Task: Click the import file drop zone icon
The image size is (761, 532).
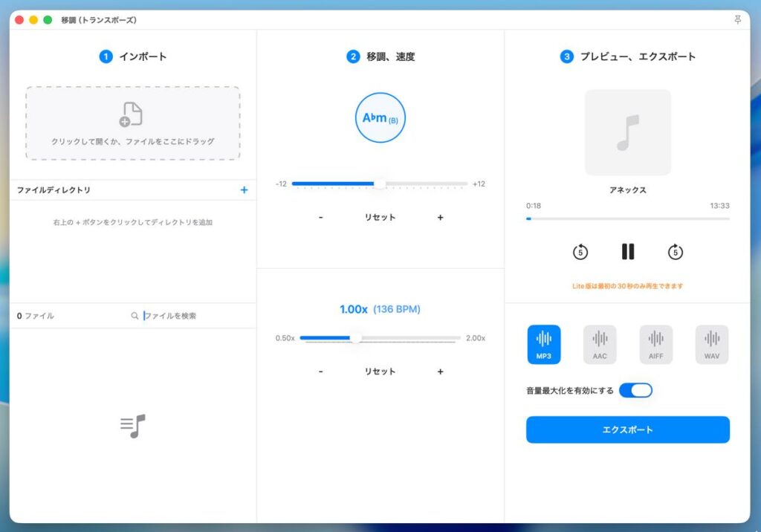Action: pyautogui.click(x=131, y=115)
